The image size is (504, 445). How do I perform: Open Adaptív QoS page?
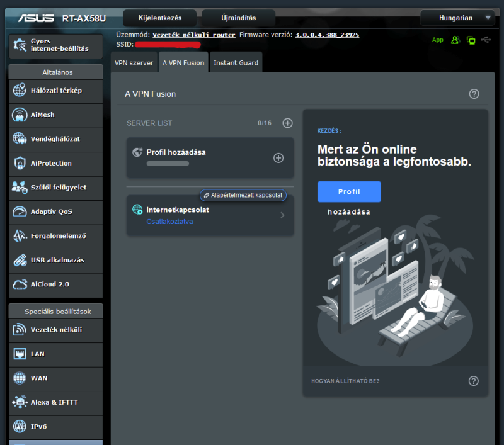tap(56, 212)
